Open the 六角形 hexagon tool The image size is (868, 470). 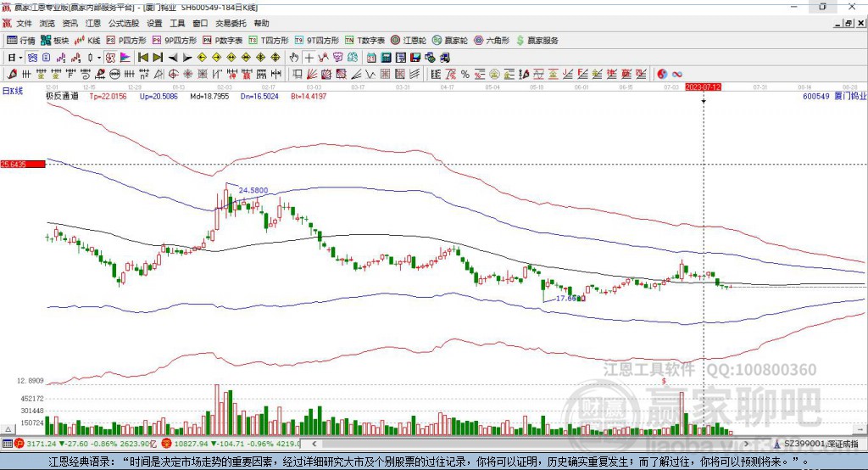[x=492, y=41]
